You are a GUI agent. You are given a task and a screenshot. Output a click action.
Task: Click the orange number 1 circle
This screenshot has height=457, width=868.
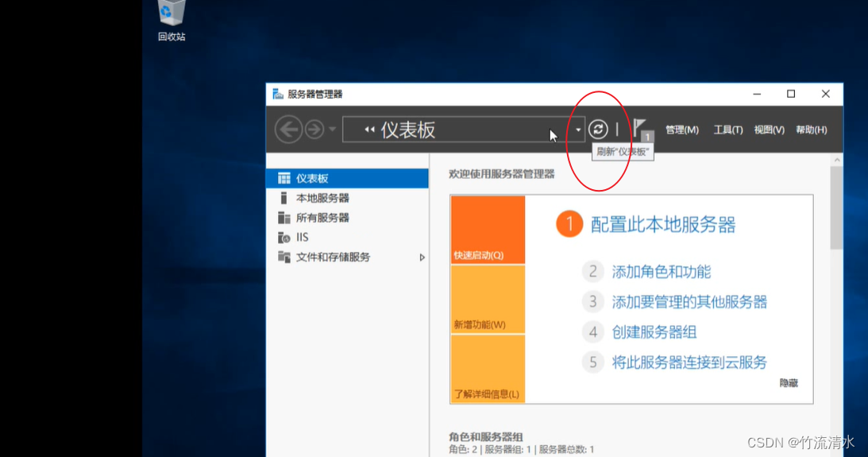(569, 224)
